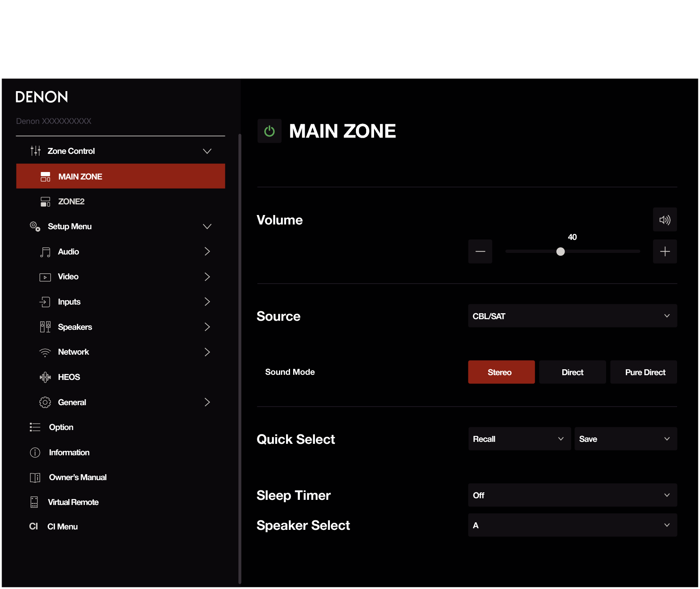Collapse the Setup Menu section chevron
The width and height of the screenshot is (700, 589).
click(x=207, y=226)
